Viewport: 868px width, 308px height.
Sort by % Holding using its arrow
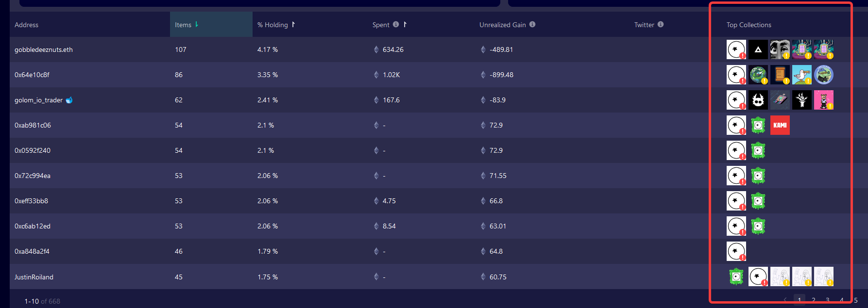(x=293, y=24)
